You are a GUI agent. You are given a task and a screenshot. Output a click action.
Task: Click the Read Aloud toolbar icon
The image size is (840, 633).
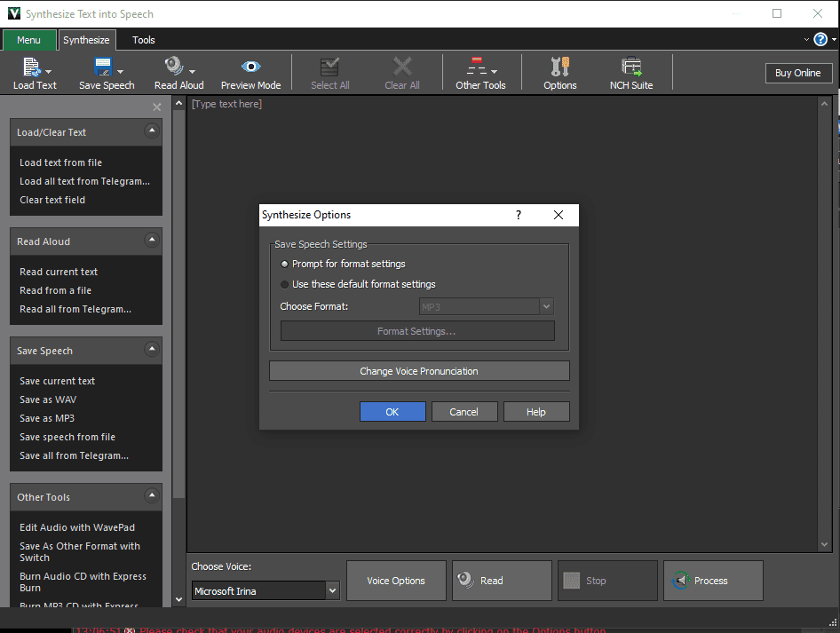click(173, 67)
